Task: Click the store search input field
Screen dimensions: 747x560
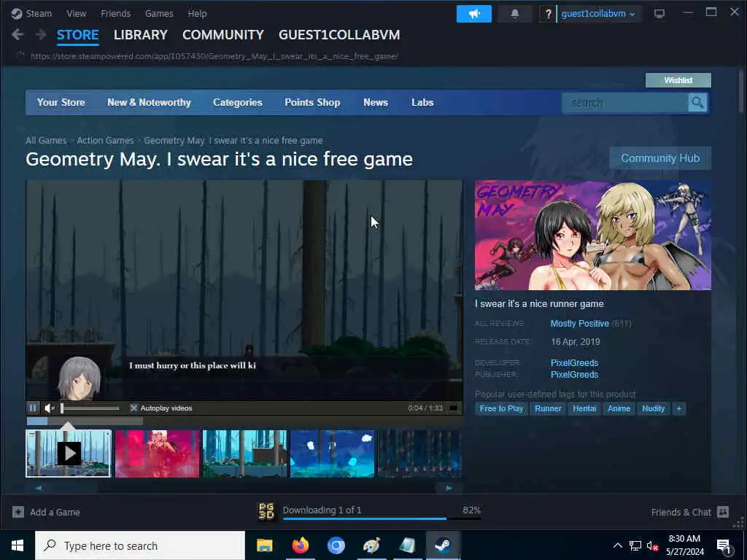Action: tap(624, 102)
